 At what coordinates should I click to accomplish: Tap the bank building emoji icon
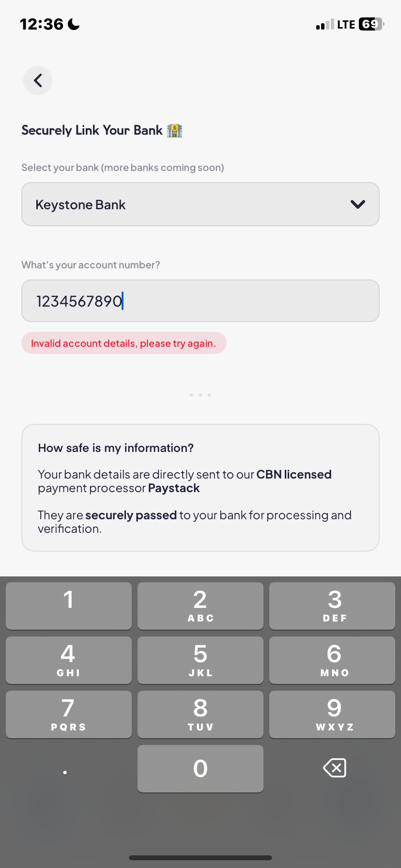174,130
